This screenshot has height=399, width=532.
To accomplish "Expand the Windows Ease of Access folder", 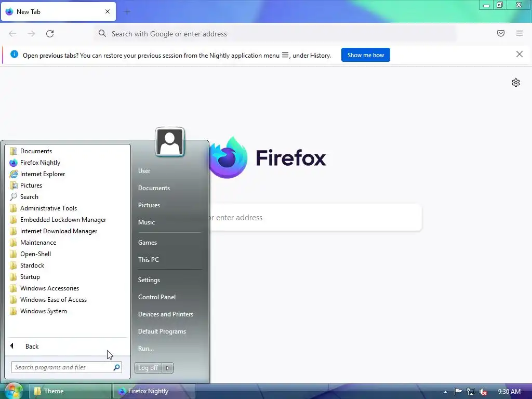I will (x=68, y=300).
